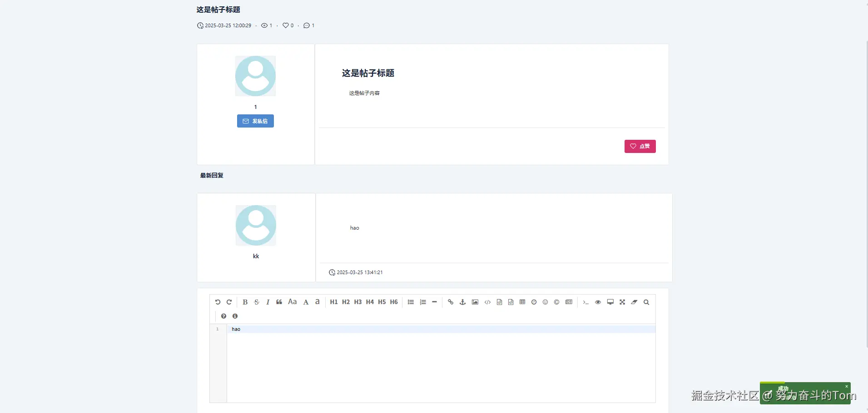Viewport: 868px width, 413px height.
Task: Open the emoji picker
Action: (546, 302)
